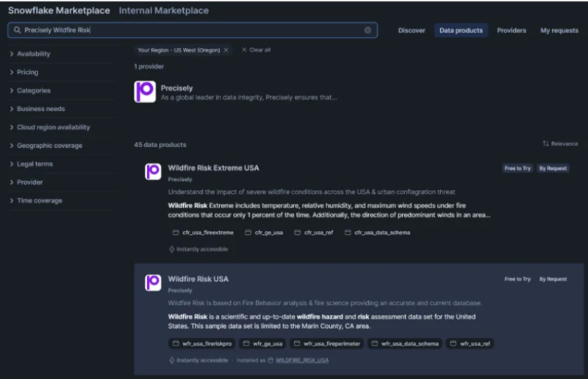Viewport: 588px width, 379px height.
Task: Select the wfr_usa_fireriskpro table chip
Action: [201, 344]
